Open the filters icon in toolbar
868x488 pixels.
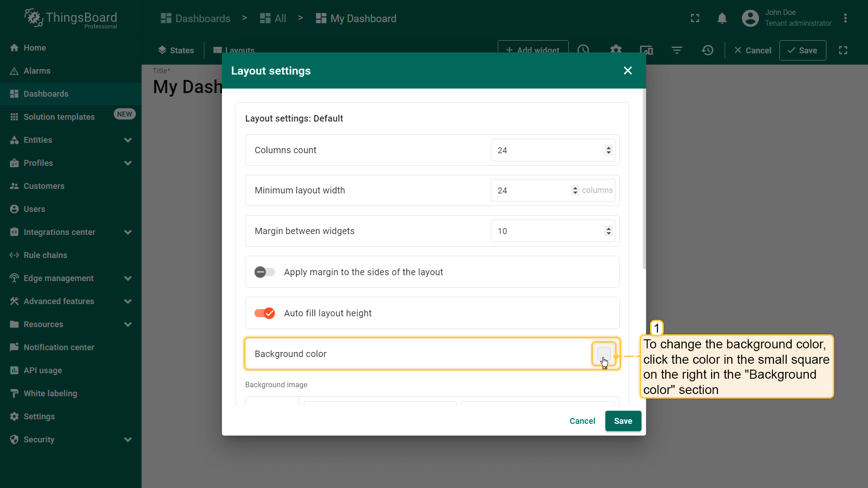[677, 50]
